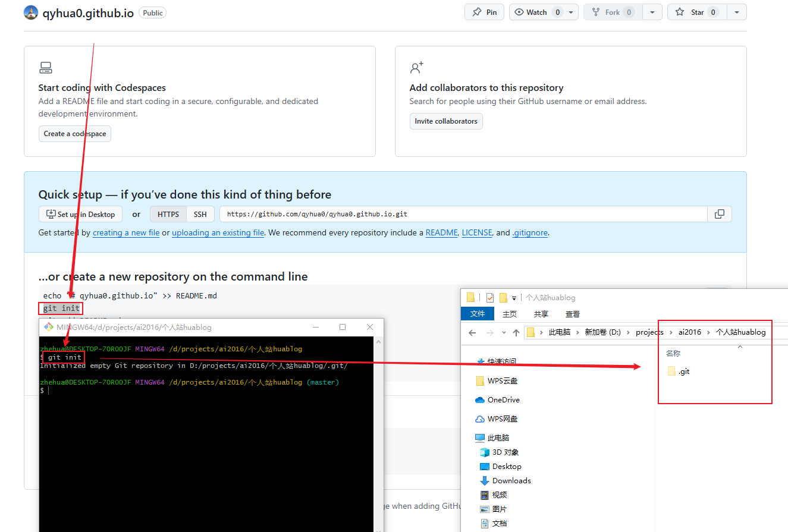The image size is (788, 532).
Task: Click the qyhua0 profile avatar
Action: click(31, 12)
